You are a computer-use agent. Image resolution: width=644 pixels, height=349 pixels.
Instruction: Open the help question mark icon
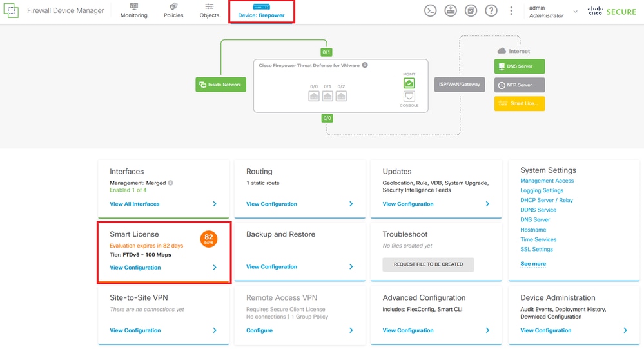tap(491, 11)
